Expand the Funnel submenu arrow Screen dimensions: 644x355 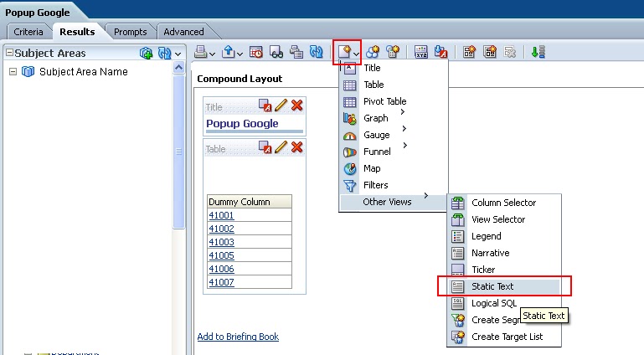[x=405, y=146]
